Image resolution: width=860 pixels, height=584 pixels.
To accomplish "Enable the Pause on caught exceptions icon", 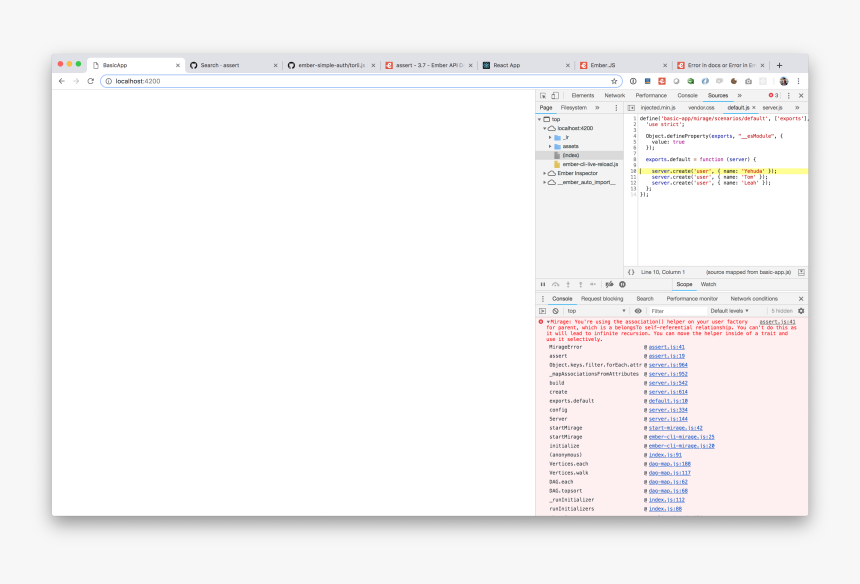I will (623, 284).
